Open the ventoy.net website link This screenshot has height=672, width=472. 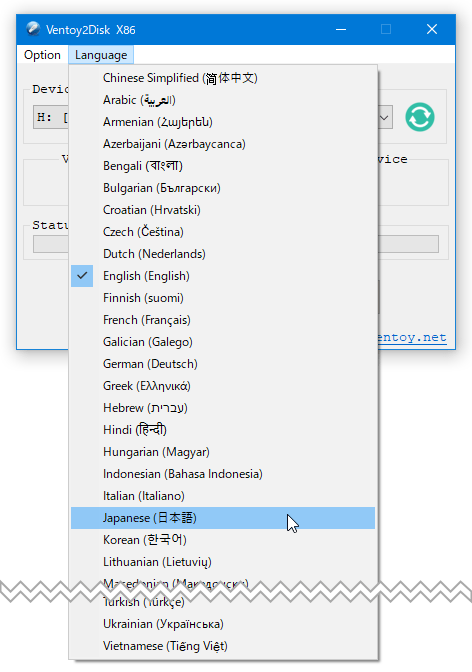pos(412,337)
